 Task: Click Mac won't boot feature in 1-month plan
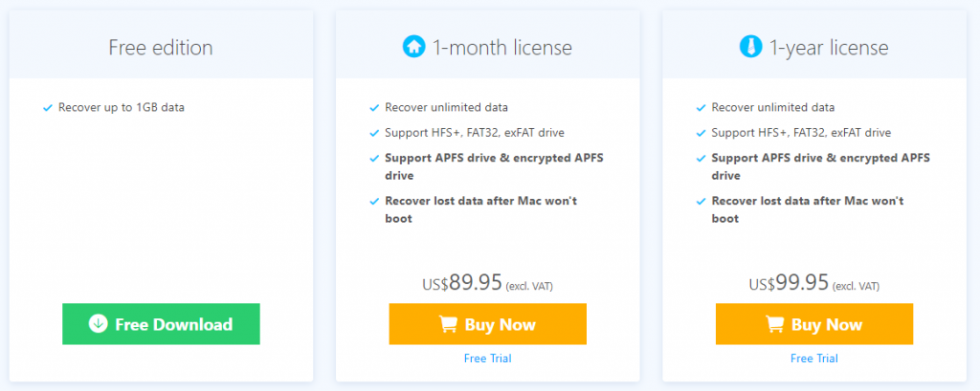(481, 210)
